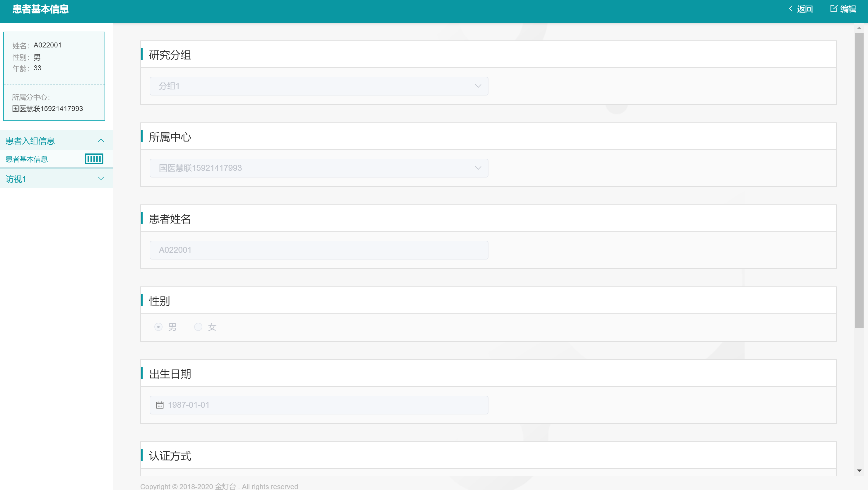Viewport: 868px width, 490px height.
Task: Click the patient name field A022001
Action: [x=318, y=250]
